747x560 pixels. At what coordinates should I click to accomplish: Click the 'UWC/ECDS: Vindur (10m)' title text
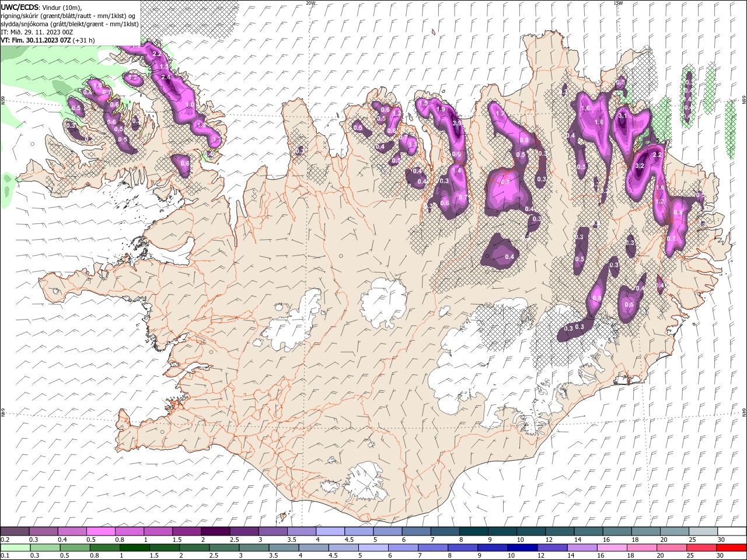click(x=41, y=7)
